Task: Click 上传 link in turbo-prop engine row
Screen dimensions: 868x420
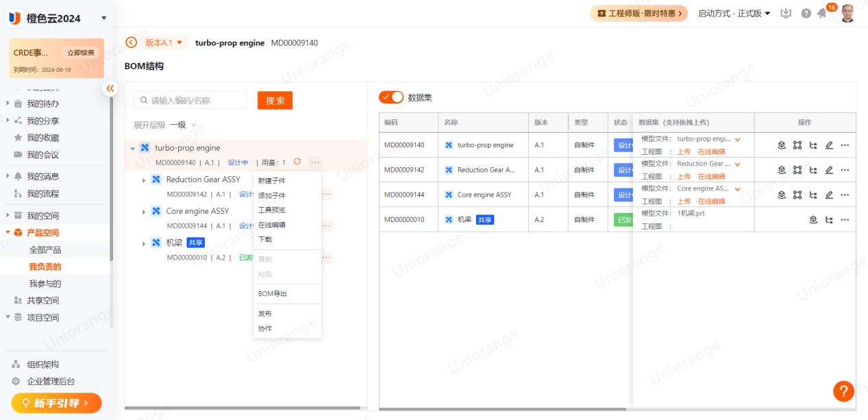Action: 684,152
